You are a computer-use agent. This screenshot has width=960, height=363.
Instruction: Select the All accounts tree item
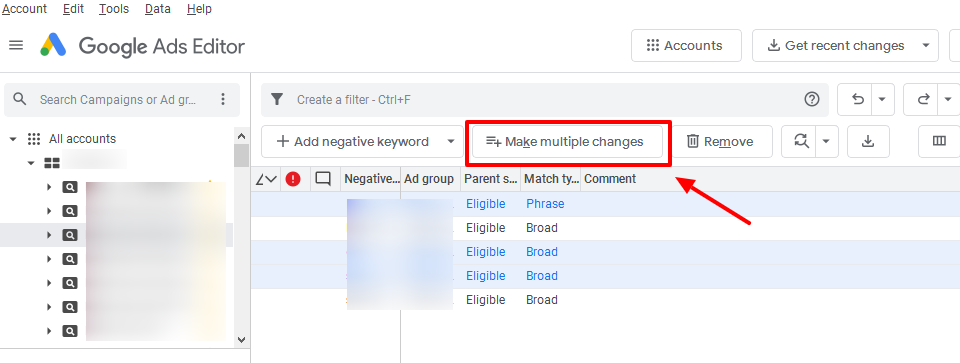[x=82, y=139]
